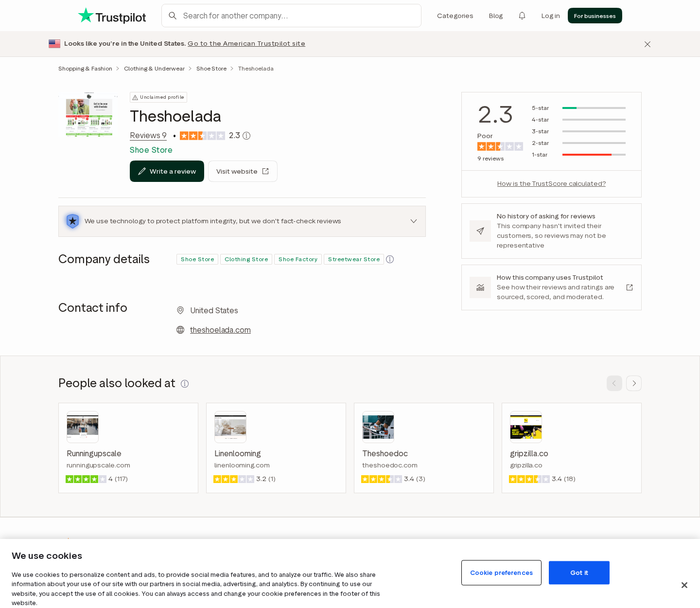700x608 pixels.
Task: Click the 9 reviews count in score card
Action: [490, 159]
